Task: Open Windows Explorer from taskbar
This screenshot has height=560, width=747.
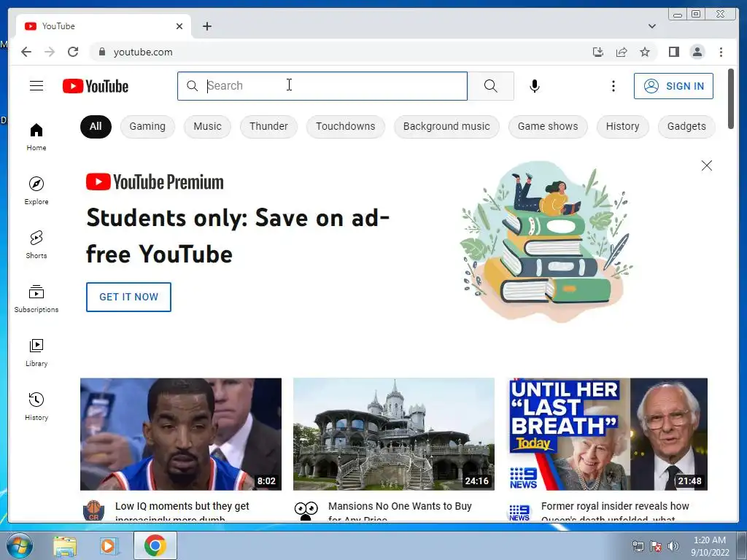Action: pos(65,545)
